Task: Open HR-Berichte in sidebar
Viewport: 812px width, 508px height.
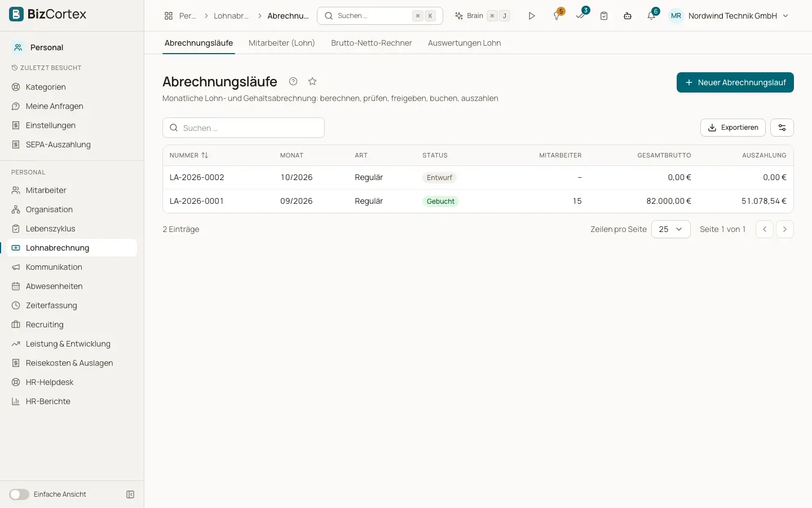Action: (x=72, y=401)
